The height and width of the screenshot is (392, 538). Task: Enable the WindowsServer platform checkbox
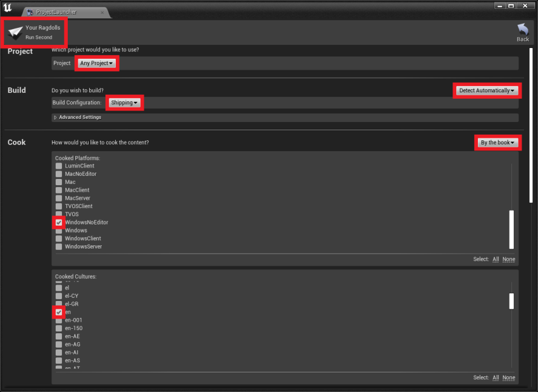pos(59,247)
